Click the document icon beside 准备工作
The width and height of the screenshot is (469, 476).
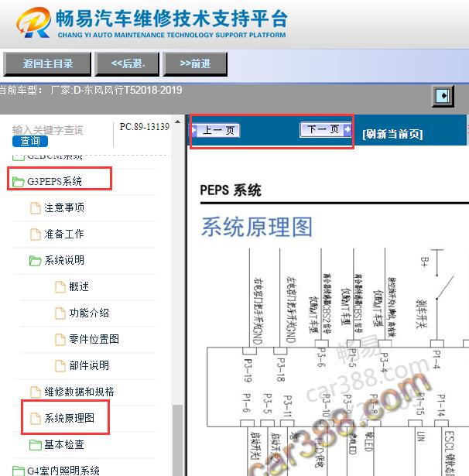36,235
